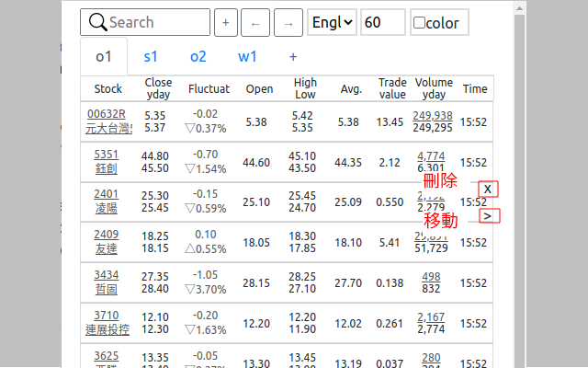This screenshot has height=368, width=588.
Task: Open stock link 5351
Action: (107, 155)
